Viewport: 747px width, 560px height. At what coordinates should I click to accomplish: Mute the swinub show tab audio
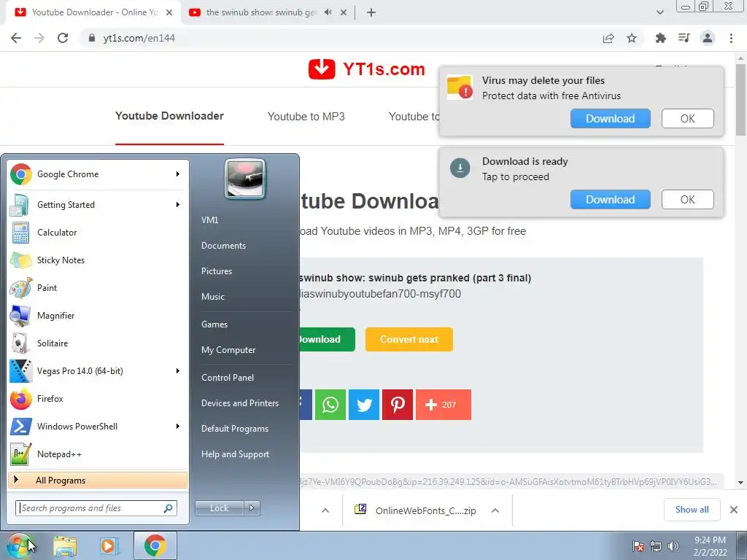328,12
